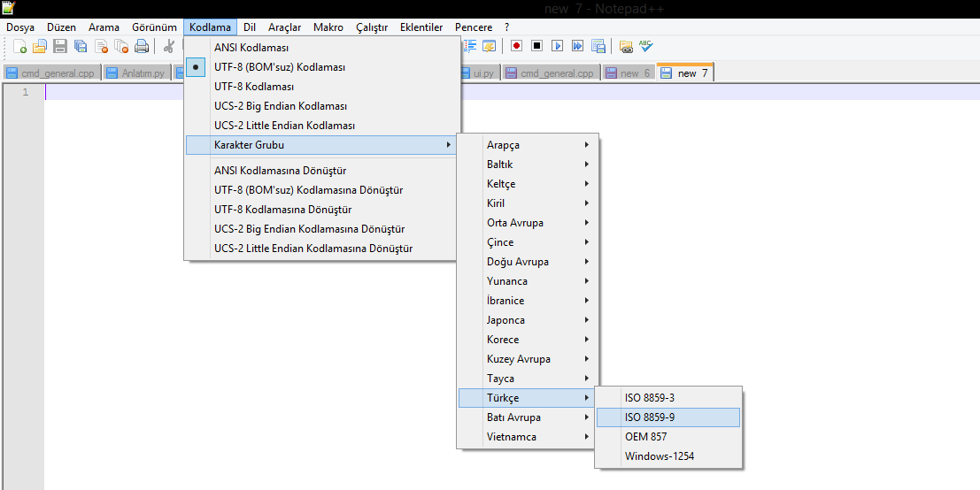The width and height of the screenshot is (980, 490).
Task: Select UCS-2 Little Endian Kodlaması
Action: click(x=323, y=126)
